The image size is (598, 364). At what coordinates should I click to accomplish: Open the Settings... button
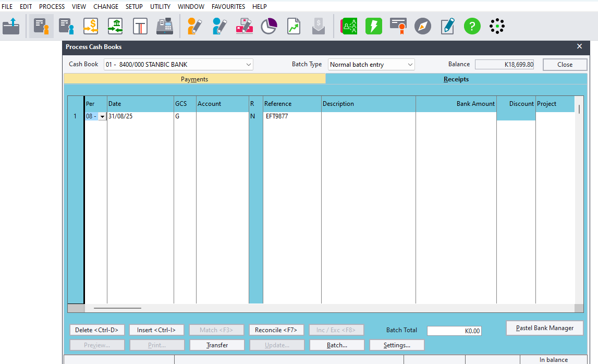[397, 345]
